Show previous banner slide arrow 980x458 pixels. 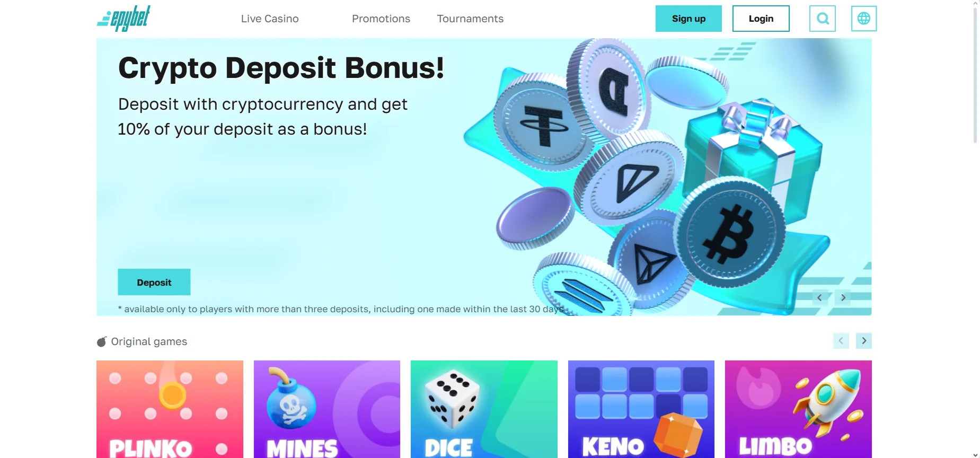819,297
